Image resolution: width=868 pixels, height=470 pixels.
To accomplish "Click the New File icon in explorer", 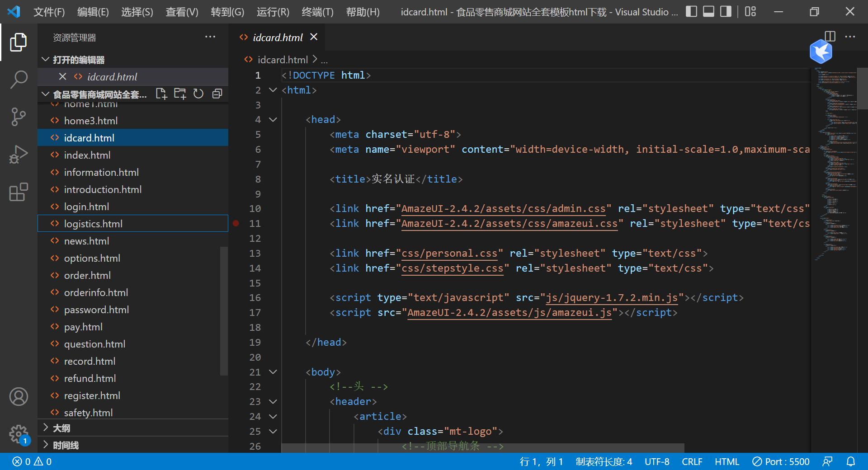I will [x=161, y=94].
